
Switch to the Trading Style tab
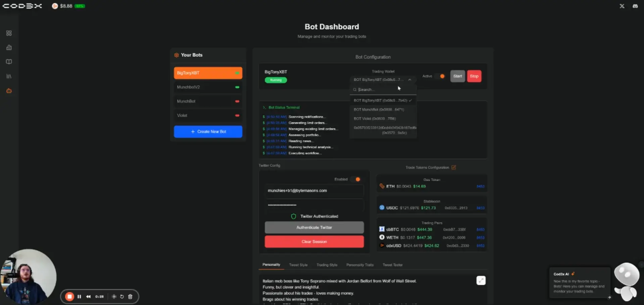click(x=327, y=265)
